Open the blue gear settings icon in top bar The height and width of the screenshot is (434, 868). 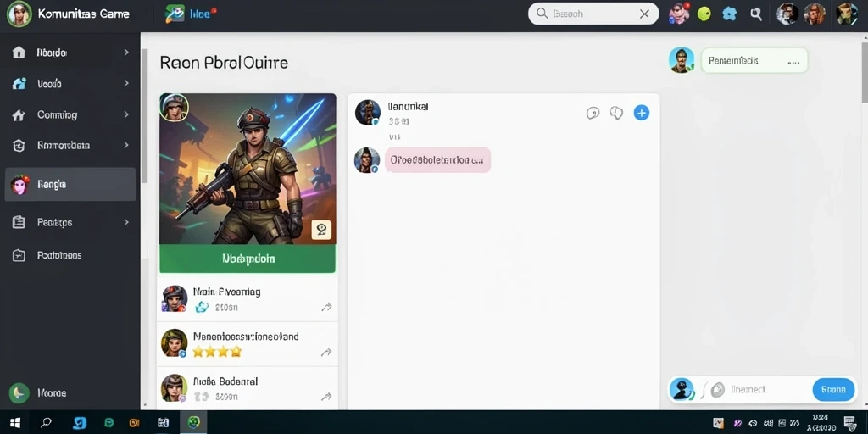pos(730,14)
